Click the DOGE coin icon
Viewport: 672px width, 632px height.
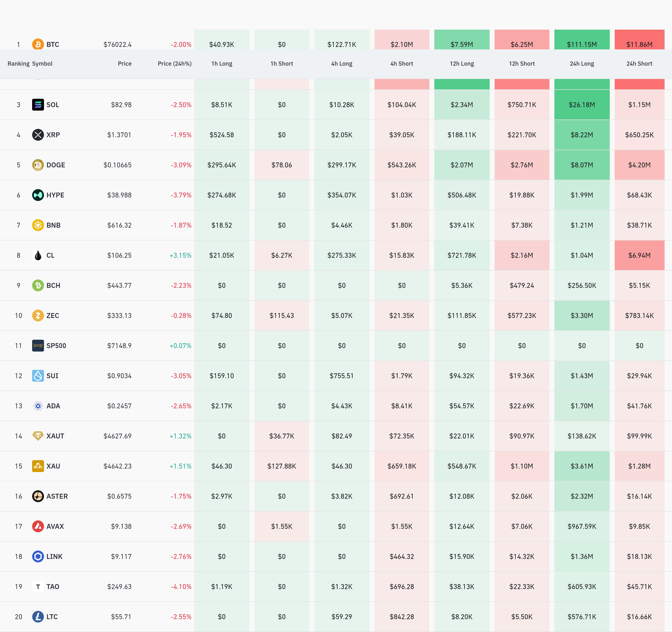(x=38, y=165)
